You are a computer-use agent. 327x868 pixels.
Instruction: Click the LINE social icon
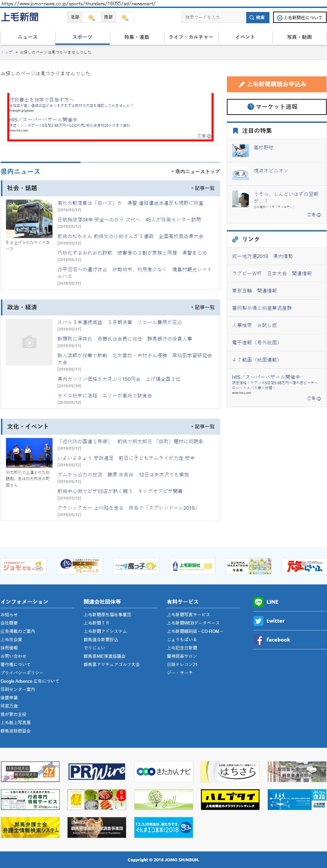258,602
